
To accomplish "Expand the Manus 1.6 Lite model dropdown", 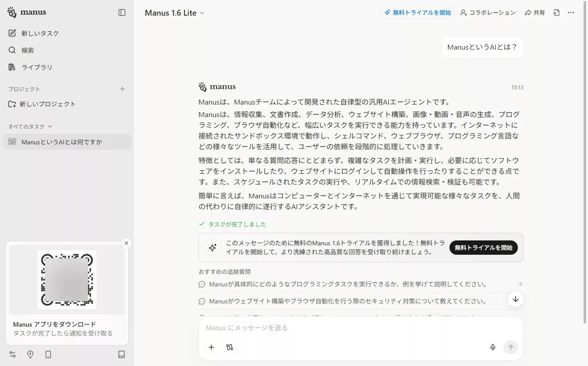I will 202,13.
